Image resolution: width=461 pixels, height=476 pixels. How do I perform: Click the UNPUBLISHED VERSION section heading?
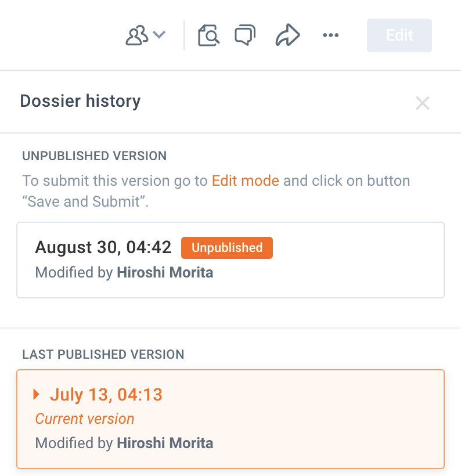94,156
